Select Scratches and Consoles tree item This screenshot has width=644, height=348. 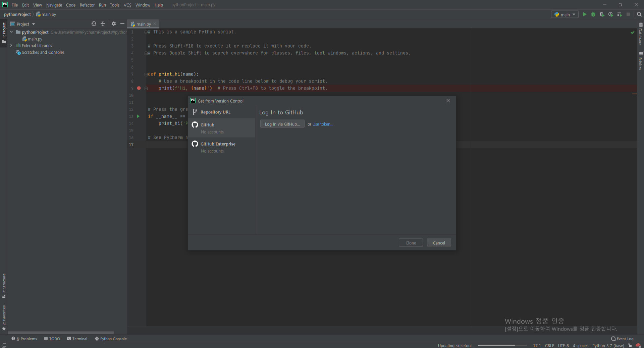(40, 52)
